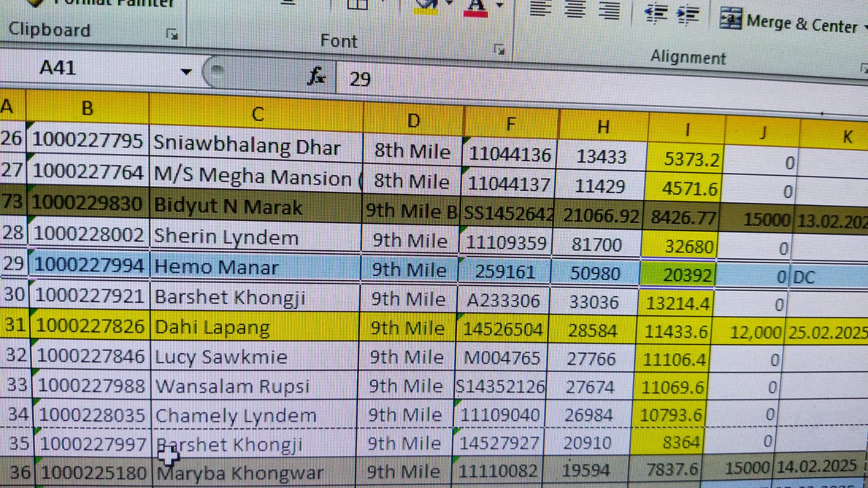Open the Font dialog launcher
Viewport: 868px width, 488px height.
(x=499, y=50)
